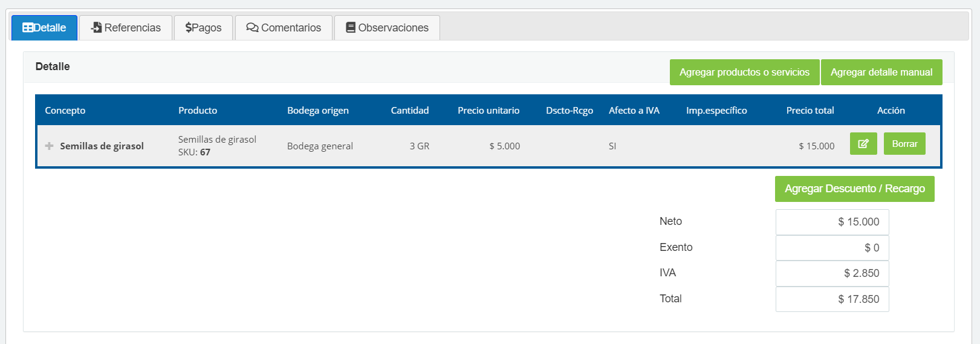Click the Bodega origen column header
Screen dimensions: 980x344
point(317,111)
